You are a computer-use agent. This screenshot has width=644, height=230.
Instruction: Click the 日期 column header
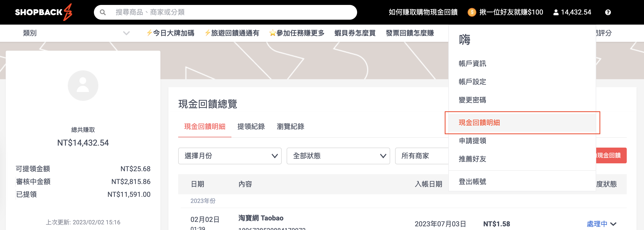tap(197, 184)
